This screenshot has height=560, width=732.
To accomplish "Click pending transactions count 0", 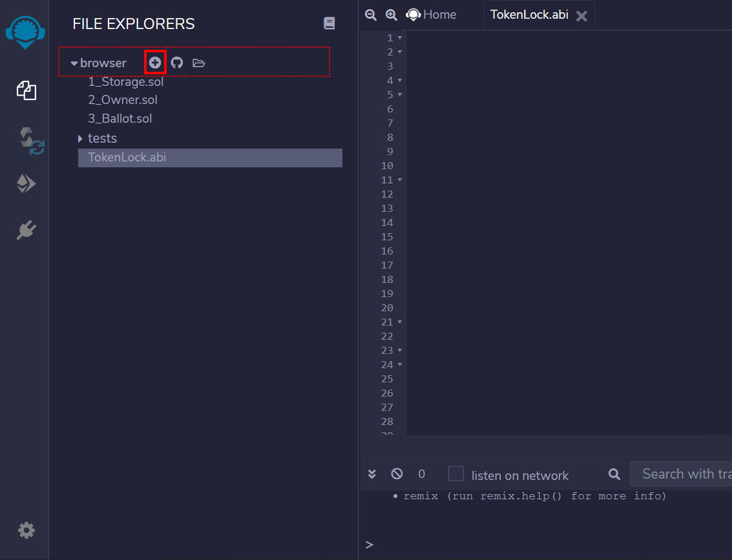I will (x=421, y=474).
